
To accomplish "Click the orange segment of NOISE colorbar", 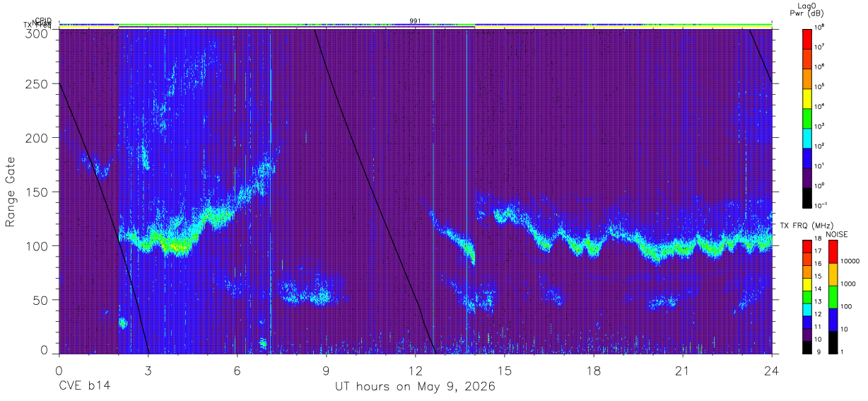I will point(833,274).
